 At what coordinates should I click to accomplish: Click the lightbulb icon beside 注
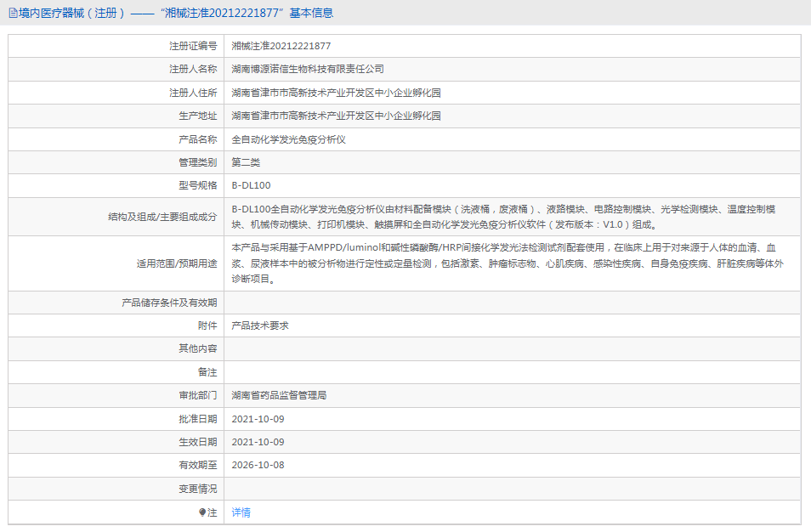[202, 512]
